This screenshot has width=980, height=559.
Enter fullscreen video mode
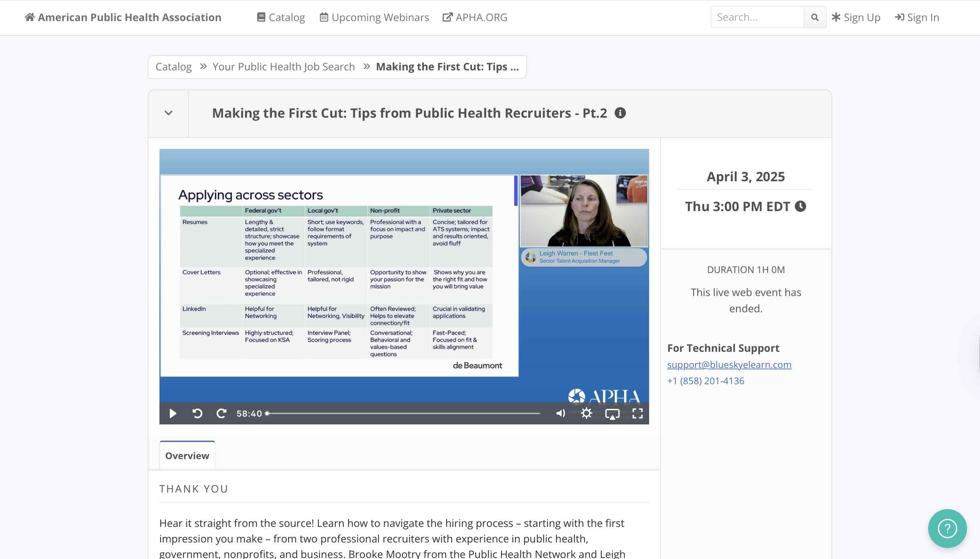coord(637,413)
